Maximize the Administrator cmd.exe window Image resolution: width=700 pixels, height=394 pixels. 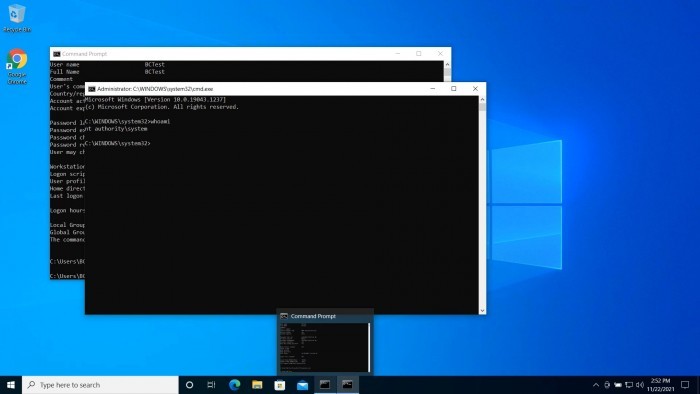[454, 88]
